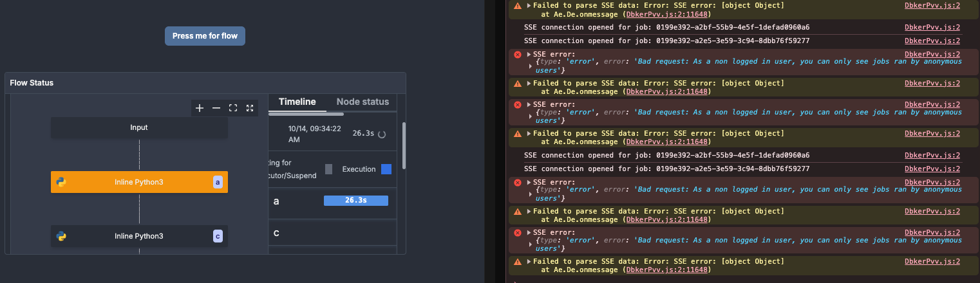Select first log for job 0199e392-a2bf-55b9-4e5f-1defad0960a6
The image size is (980, 283).
coord(666,28)
